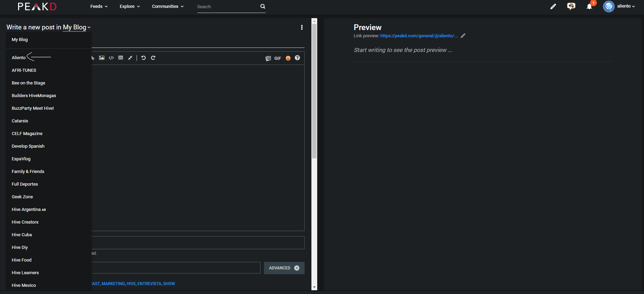This screenshot has height=294, width=644.
Task: Insert a table using the table icon
Action: 121,58
